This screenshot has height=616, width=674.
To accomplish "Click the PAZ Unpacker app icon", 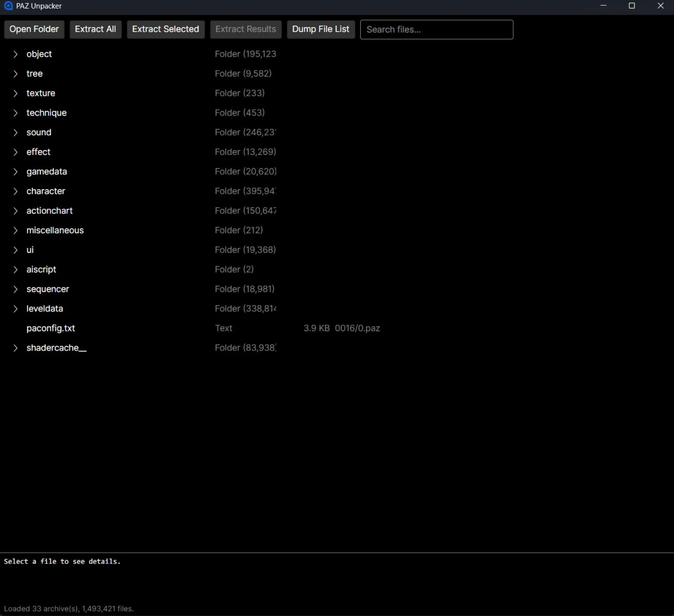I will [x=8, y=6].
